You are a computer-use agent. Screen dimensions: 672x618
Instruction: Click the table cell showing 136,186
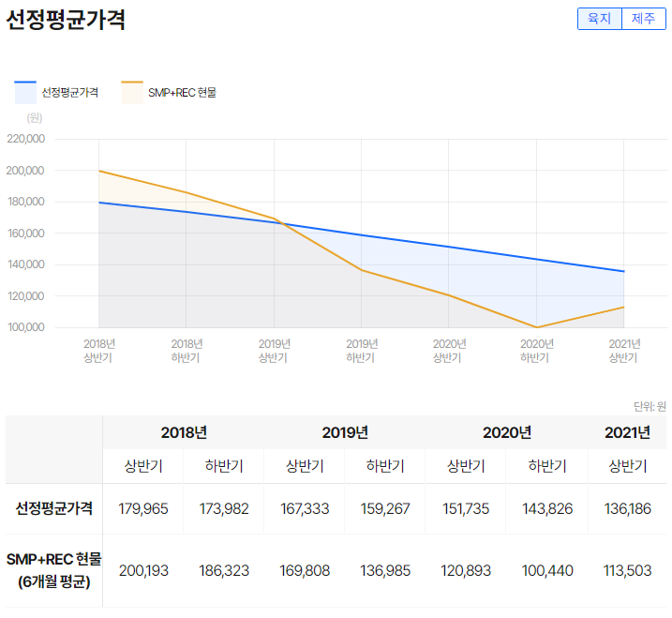point(627,509)
